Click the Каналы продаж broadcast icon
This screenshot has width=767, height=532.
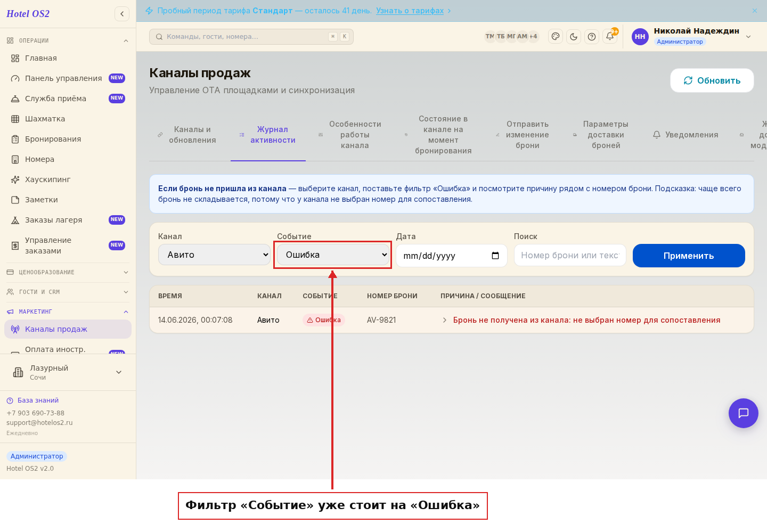click(15, 329)
